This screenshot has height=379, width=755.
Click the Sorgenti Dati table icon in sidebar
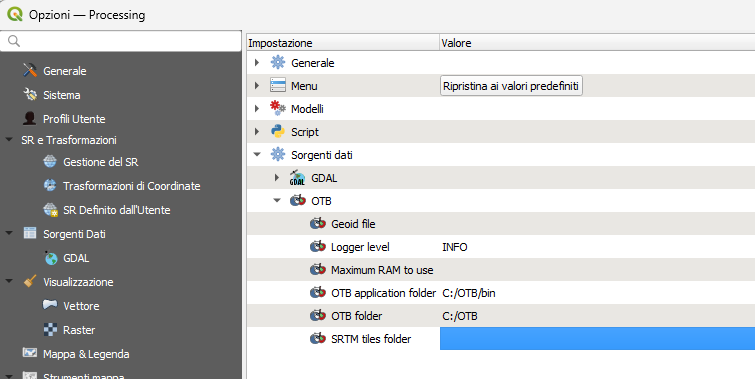click(x=30, y=233)
